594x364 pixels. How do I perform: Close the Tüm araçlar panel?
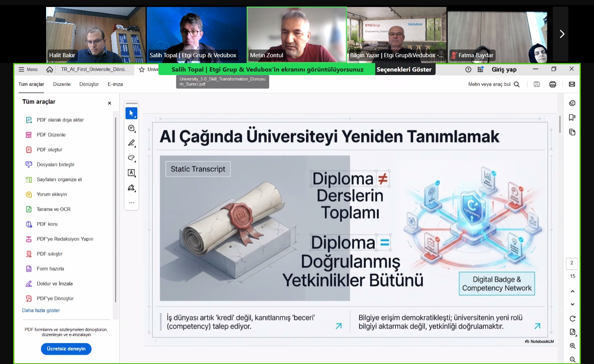110,103
